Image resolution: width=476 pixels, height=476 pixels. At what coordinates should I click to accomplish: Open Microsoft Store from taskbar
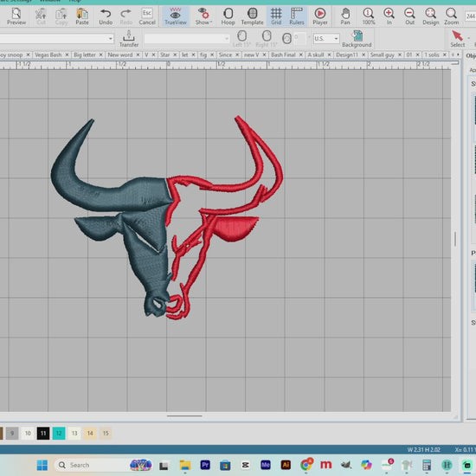pos(225,465)
